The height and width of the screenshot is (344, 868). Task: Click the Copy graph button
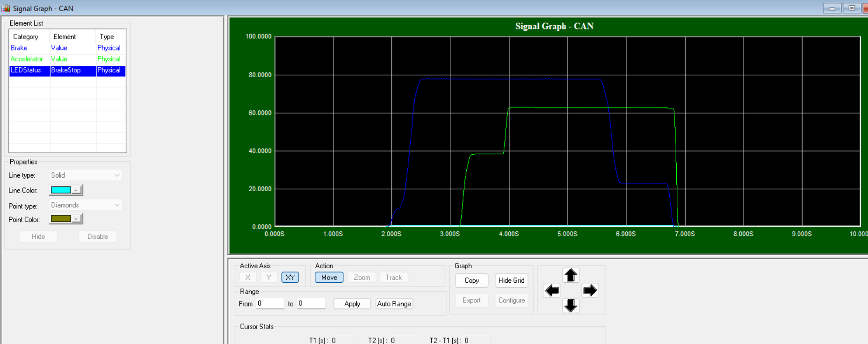click(x=471, y=280)
